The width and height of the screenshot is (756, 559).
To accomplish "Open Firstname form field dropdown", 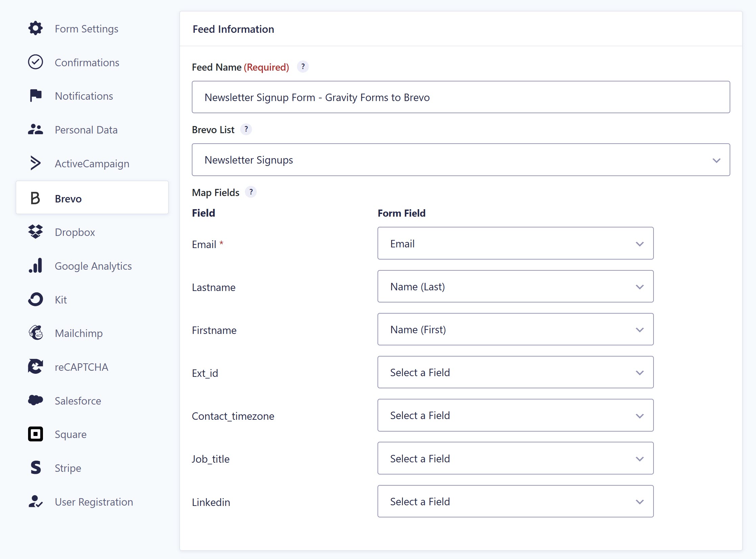I will (515, 329).
